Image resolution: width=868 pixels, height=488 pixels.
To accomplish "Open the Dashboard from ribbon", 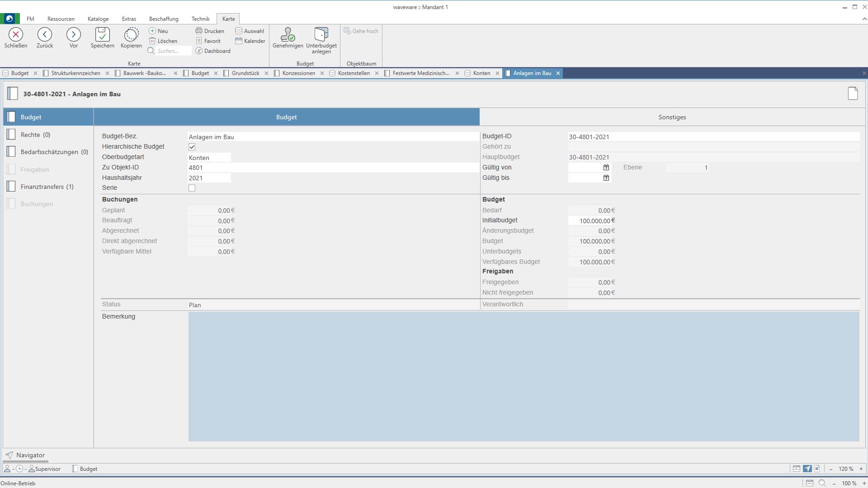I will (x=213, y=51).
